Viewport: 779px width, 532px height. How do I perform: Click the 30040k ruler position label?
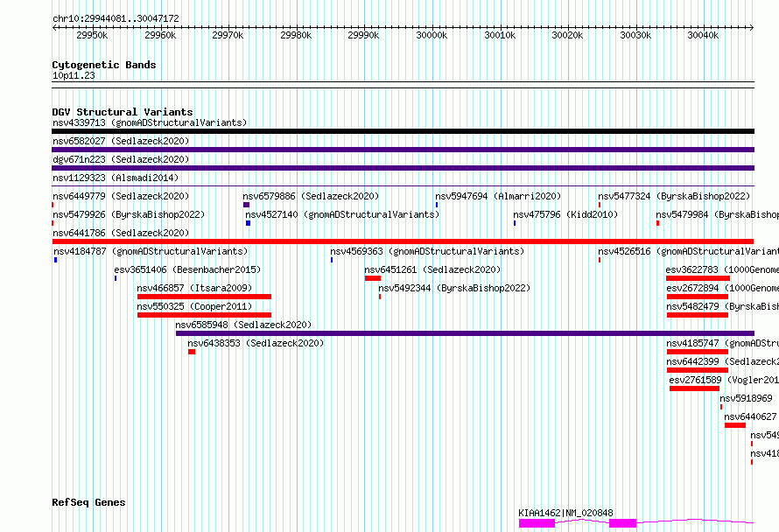coord(703,35)
